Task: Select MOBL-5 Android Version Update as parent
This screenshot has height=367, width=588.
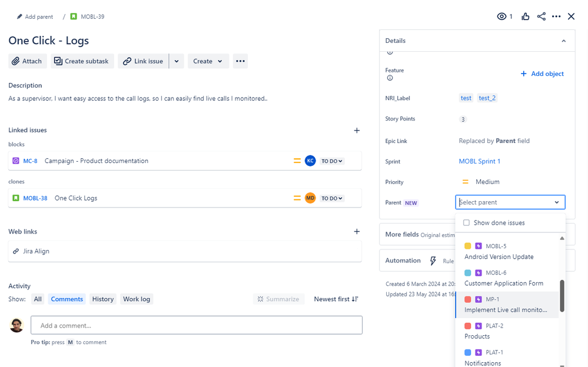Action: (x=507, y=252)
